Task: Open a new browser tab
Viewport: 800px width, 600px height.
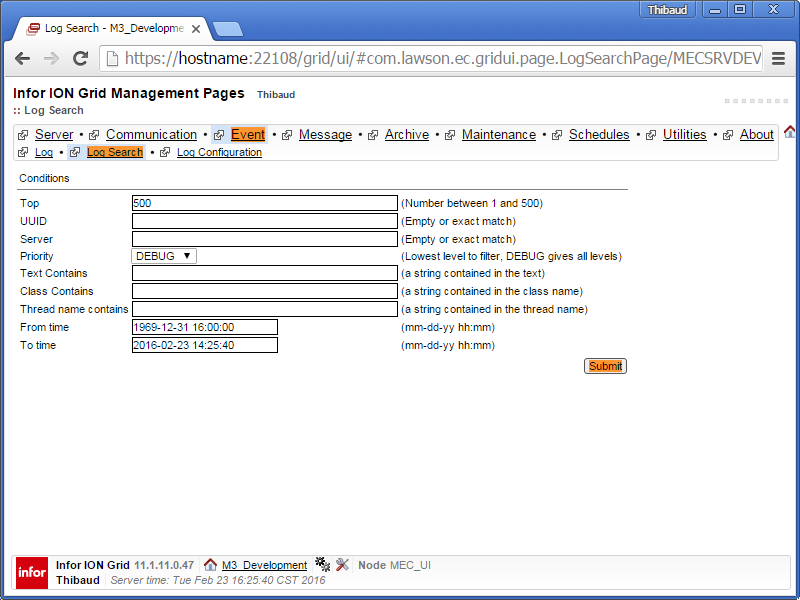Action: [x=227, y=29]
